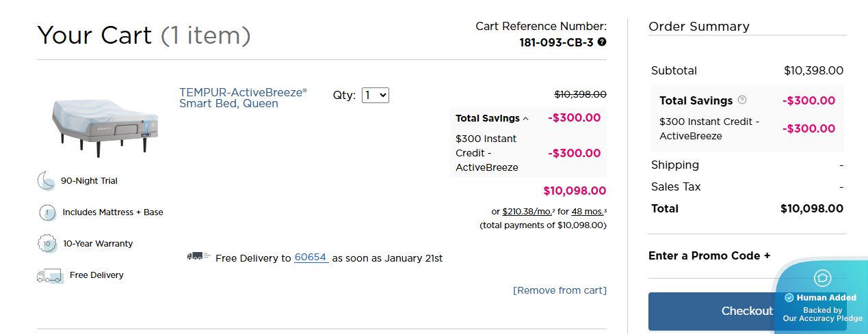
Task: Click the Includes Mattress + Base icon
Action: point(47,212)
